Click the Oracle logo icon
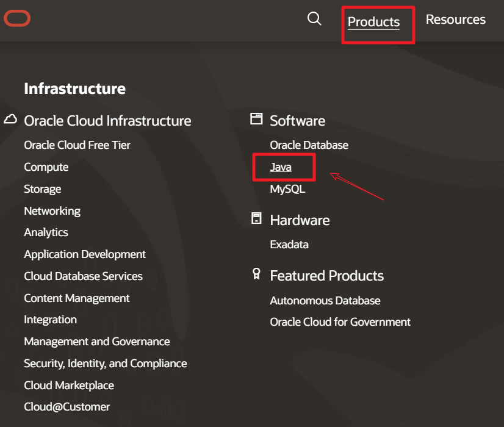The height and width of the screenshot is (427, 504). 17,18
